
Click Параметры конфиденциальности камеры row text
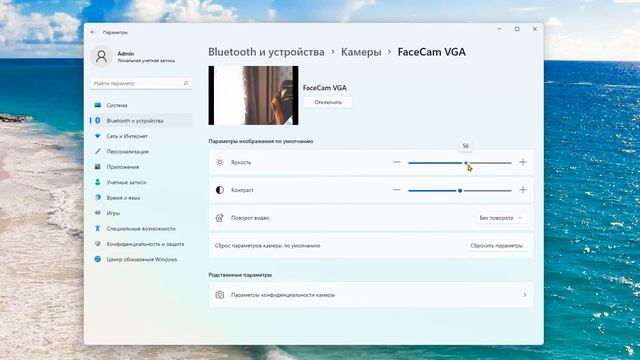pos(283,295)
